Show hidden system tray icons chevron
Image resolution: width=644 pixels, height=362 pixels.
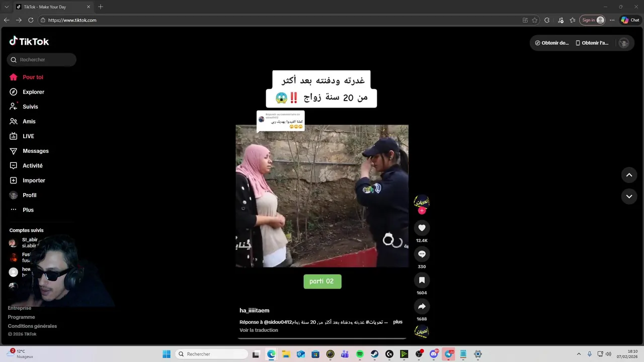click(x=579, y=354)
